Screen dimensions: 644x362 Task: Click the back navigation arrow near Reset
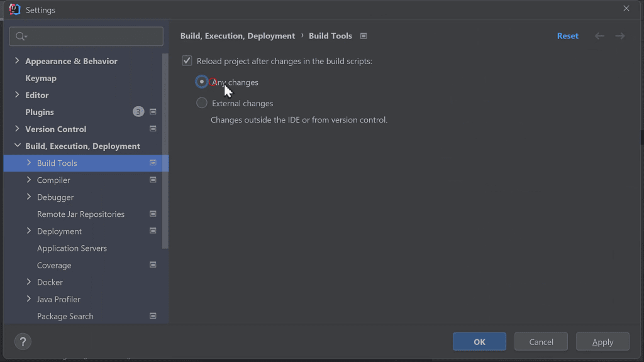pos(599,36)
